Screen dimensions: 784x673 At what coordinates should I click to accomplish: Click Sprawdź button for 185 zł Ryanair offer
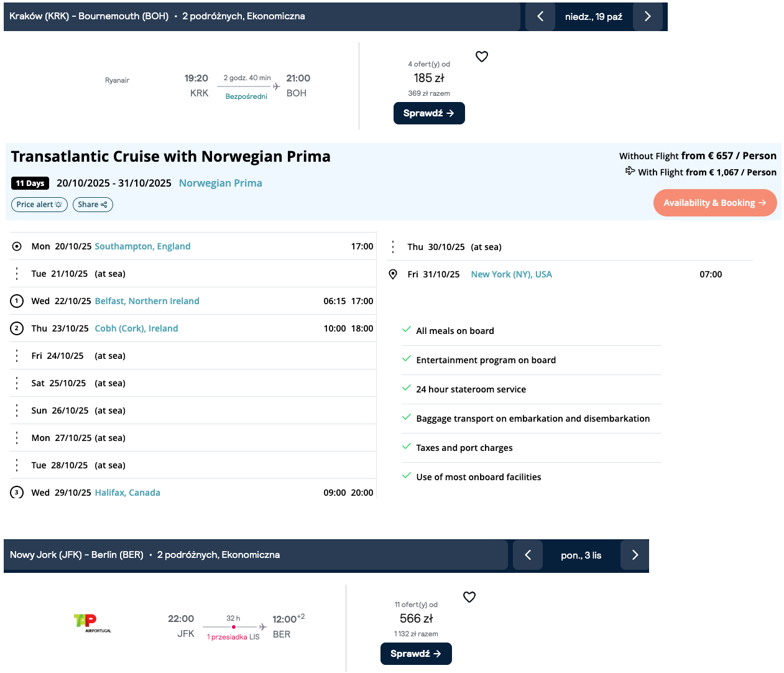point(429,113)
